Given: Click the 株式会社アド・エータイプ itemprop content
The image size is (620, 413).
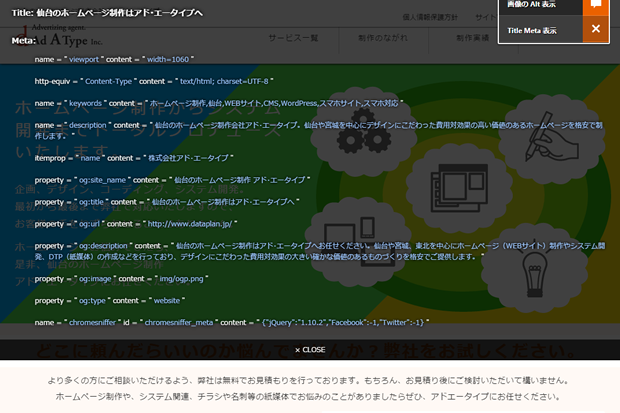Looking at the screenshot, I should [188, 158].
